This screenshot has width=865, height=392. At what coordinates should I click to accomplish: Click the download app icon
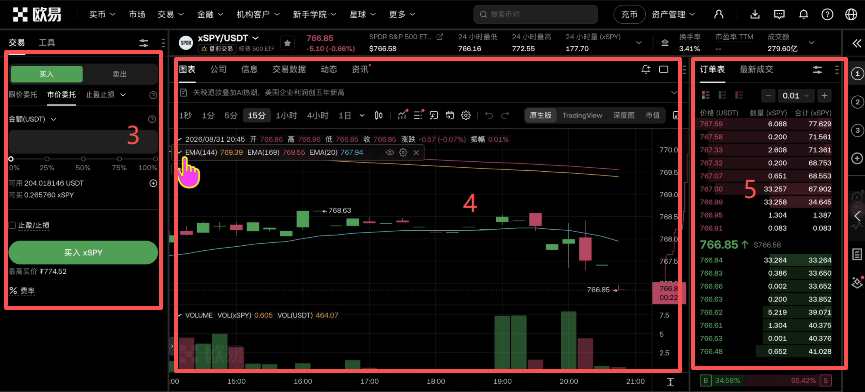(x=755, y=15)
